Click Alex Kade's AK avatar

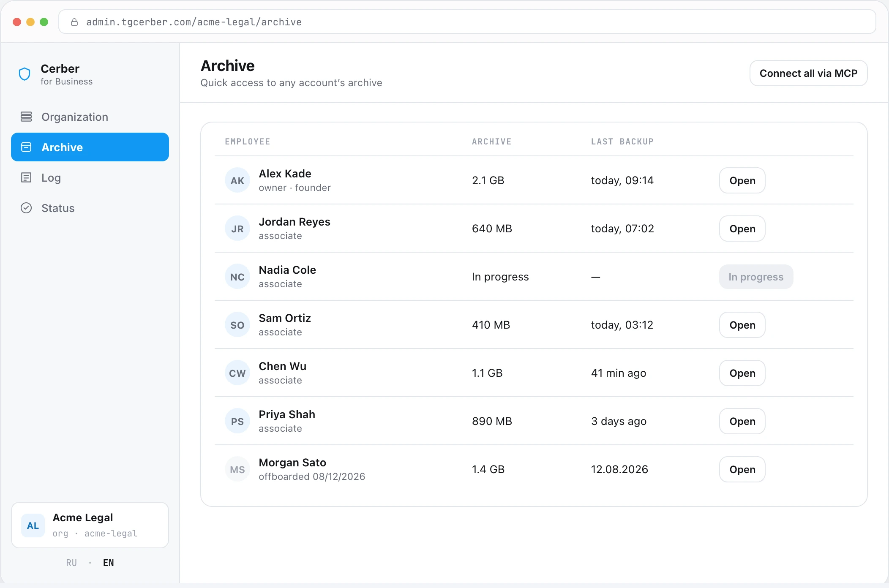(x=237, y=180)
